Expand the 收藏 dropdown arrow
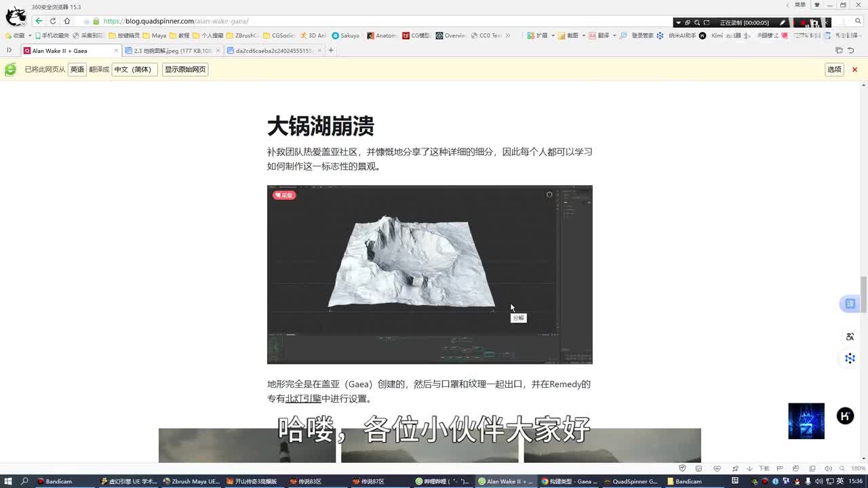 (30, 35)
